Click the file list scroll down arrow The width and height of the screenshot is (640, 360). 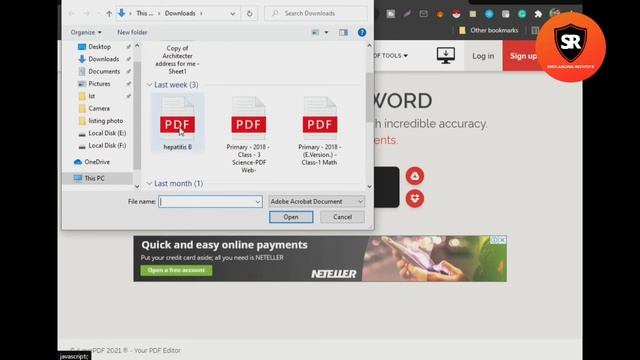[369, 187]
